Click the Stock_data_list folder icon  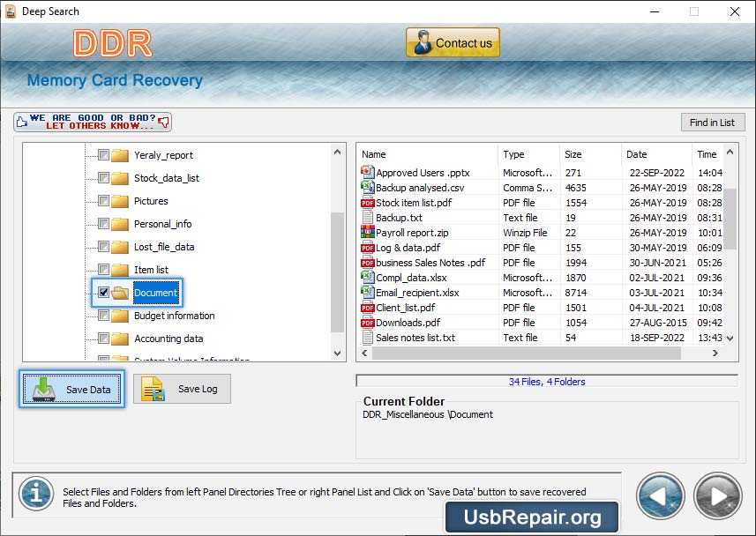[120, 178]
